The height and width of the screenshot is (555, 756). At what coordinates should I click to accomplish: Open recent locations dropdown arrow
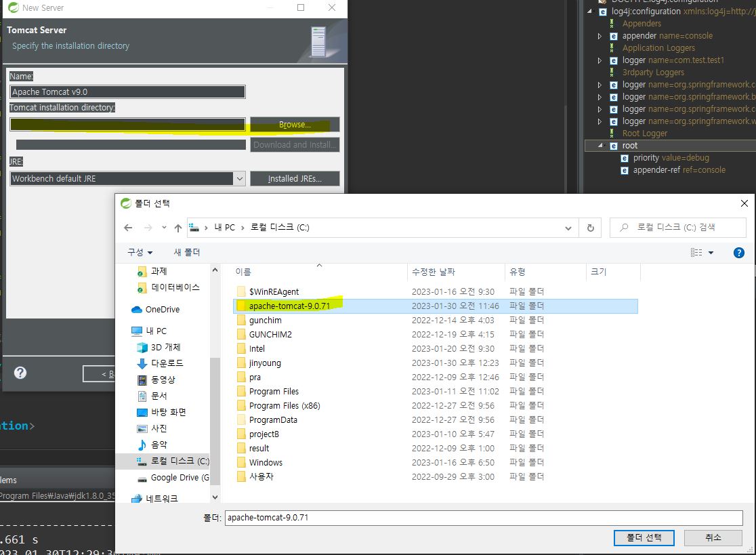(x=164, y=228)
